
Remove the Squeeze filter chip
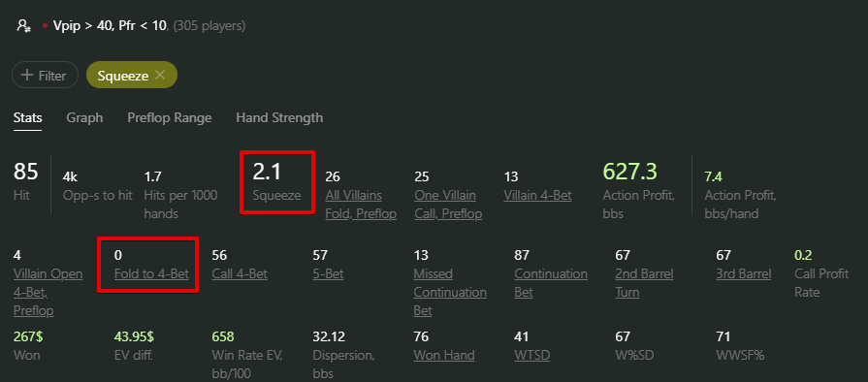[x=160, y=75]
